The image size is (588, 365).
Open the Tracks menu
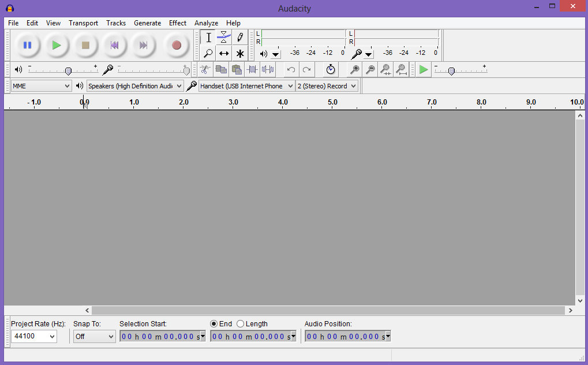click(116, 23)
